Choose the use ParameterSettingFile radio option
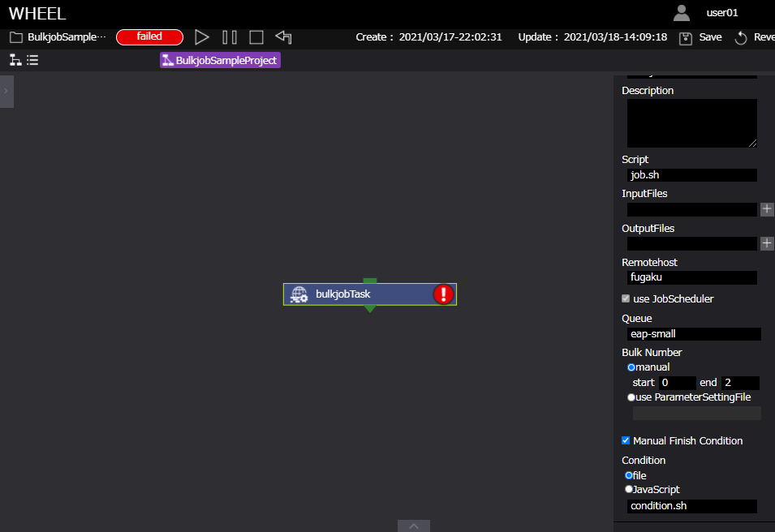Viewport: 775px width, 532px height. click(x=631, y=397)
